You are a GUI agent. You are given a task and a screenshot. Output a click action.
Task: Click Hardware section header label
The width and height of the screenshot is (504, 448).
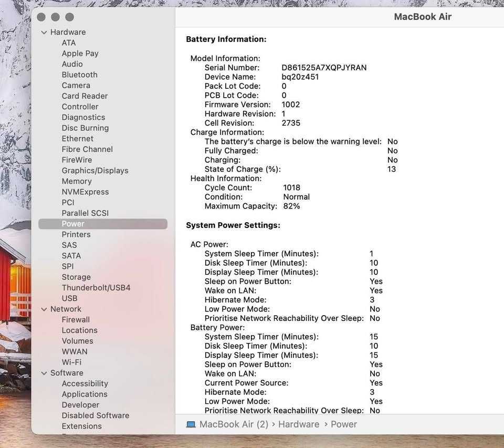click(x=68, y=32)
